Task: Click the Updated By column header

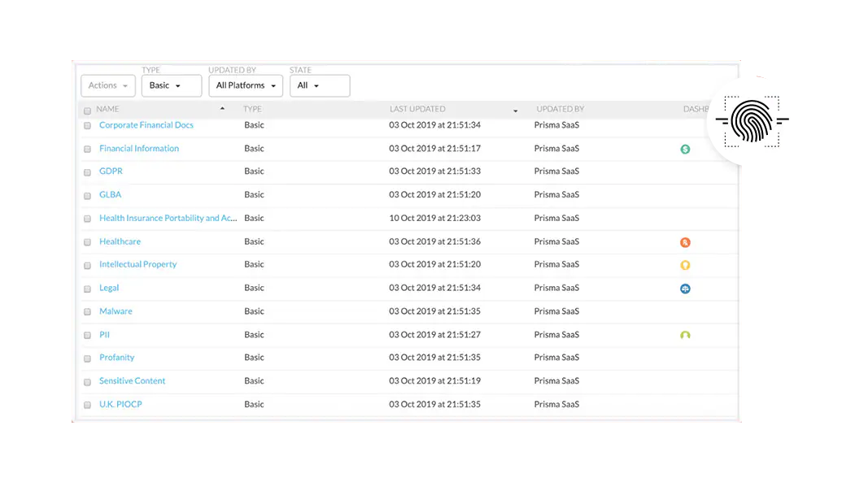Action: click(560, 109)
